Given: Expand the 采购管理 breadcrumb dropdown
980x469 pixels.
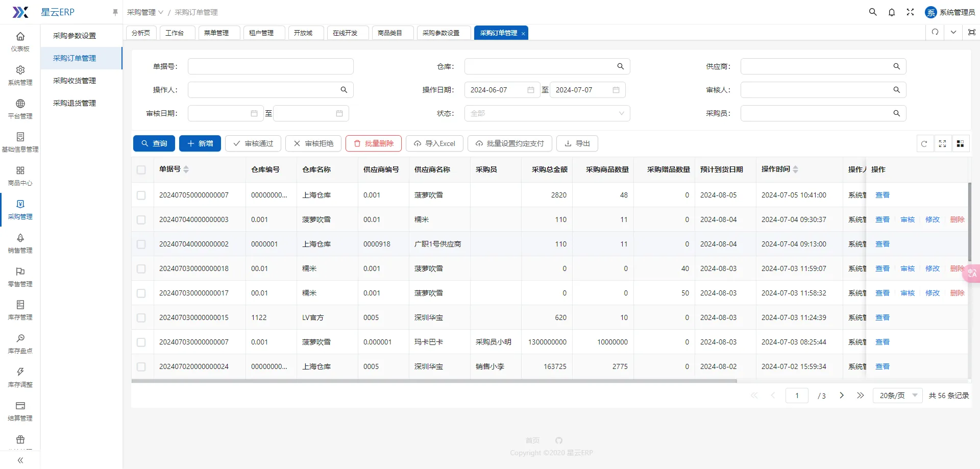Looking at the screenshot, I should [145, 12].
